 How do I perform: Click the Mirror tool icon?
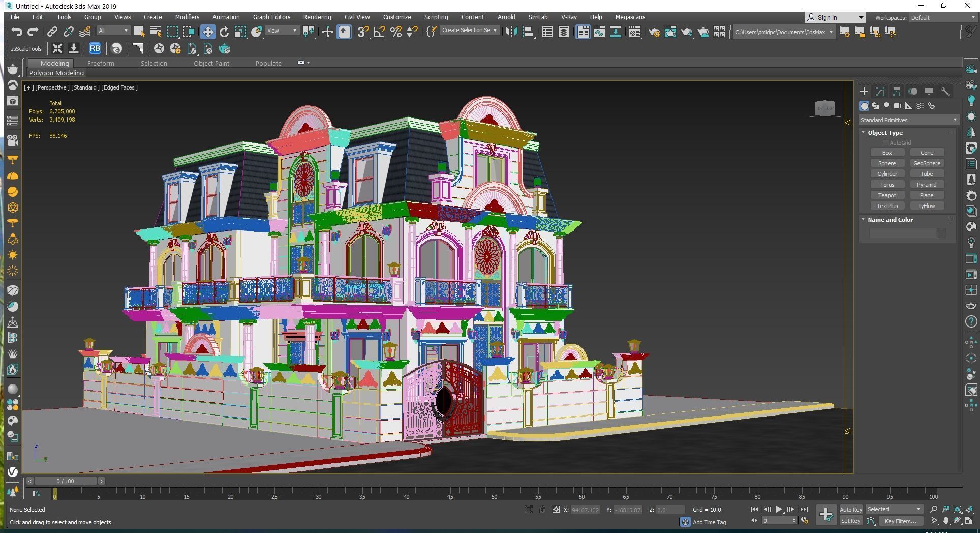click(x=511, y=32)
